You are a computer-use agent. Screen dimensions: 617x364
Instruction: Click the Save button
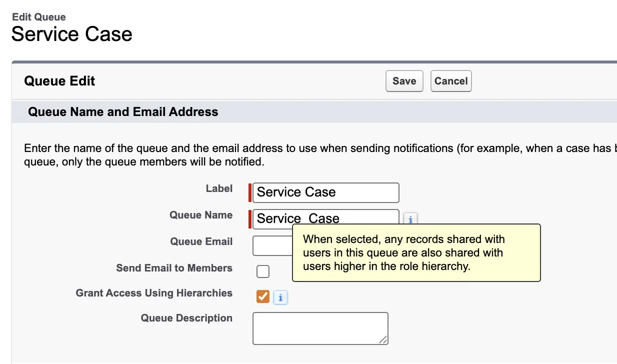pos(404,81)
